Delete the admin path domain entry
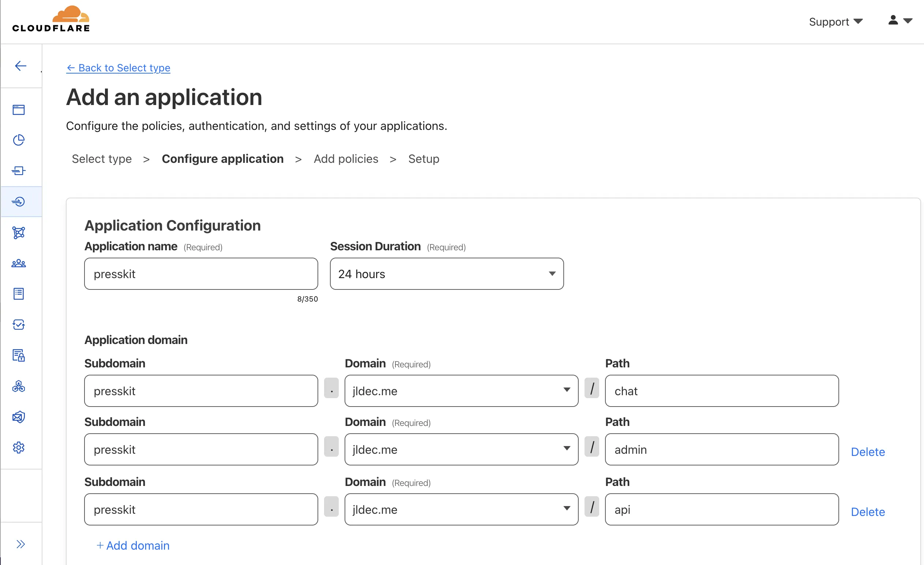Screen dimensions: 924x565 tap(867, 452)
